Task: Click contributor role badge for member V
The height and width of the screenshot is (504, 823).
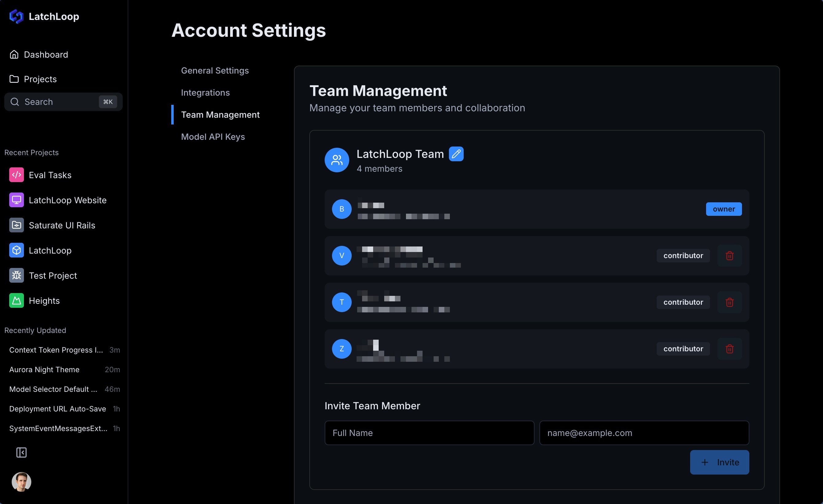Action: click(683, 256)
